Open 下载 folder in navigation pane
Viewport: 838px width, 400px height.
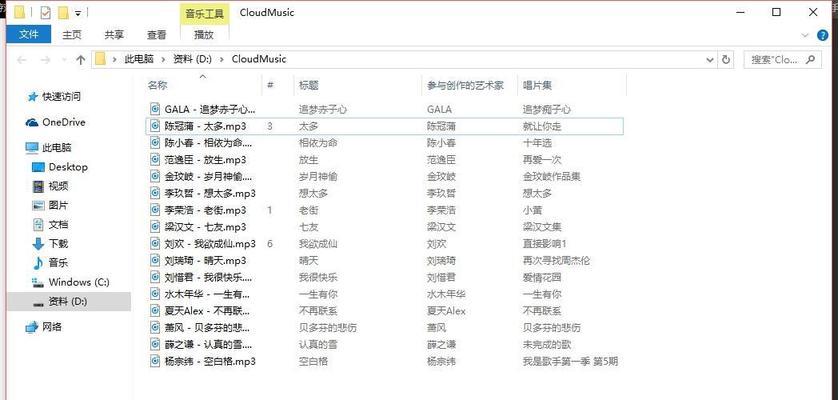[x=58, y=243]
